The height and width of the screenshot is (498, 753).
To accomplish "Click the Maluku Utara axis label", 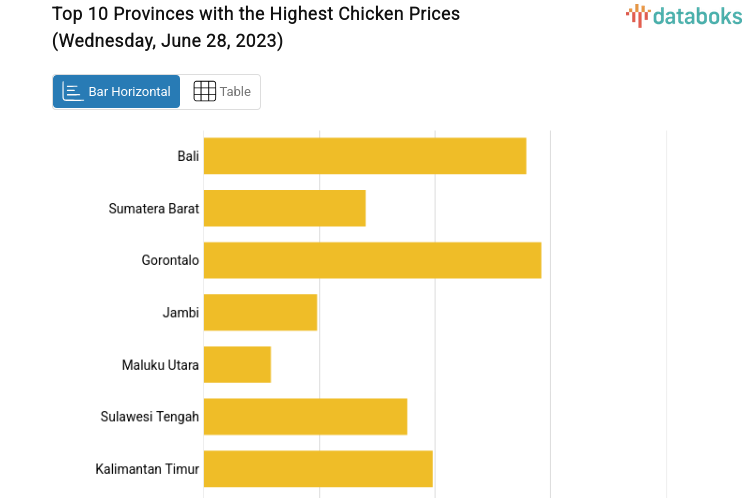I will tap(160, 364).
